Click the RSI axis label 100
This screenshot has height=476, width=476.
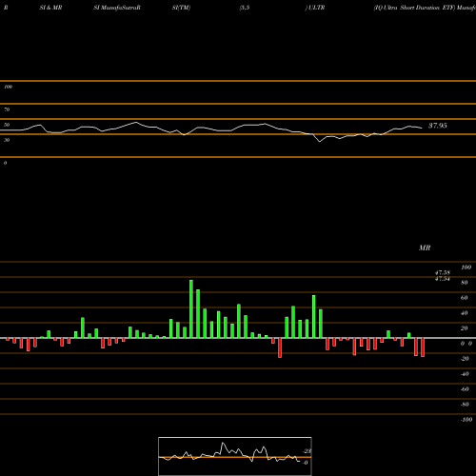[8, 87]
